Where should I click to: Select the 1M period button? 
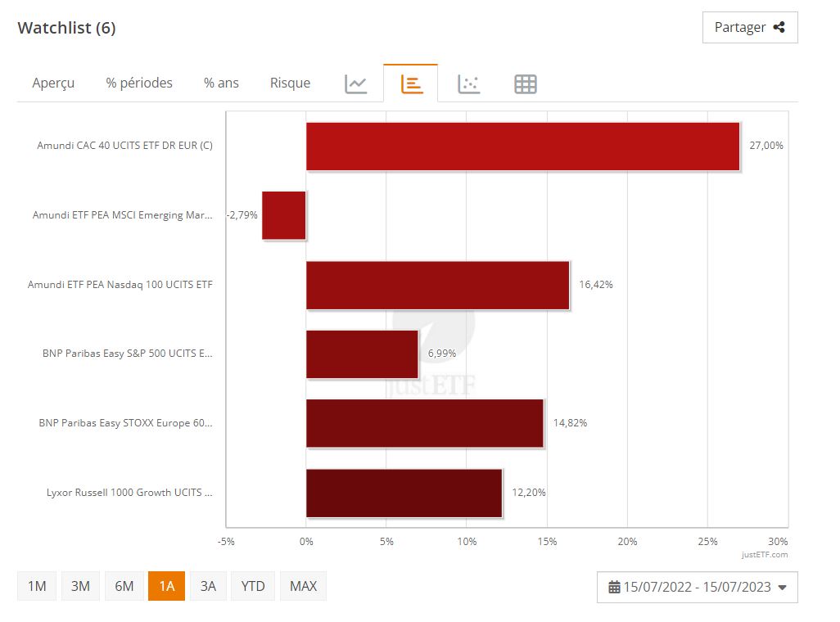pyautogui.click(x=36, y=586)
